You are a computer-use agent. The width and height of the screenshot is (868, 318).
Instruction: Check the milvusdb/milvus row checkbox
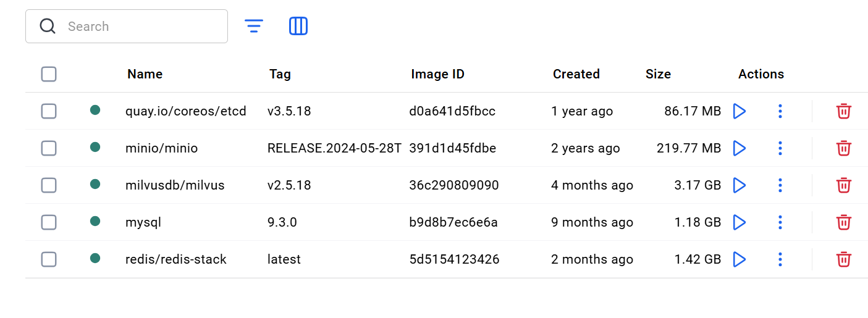pyautogui.click(x=49, y=185)
